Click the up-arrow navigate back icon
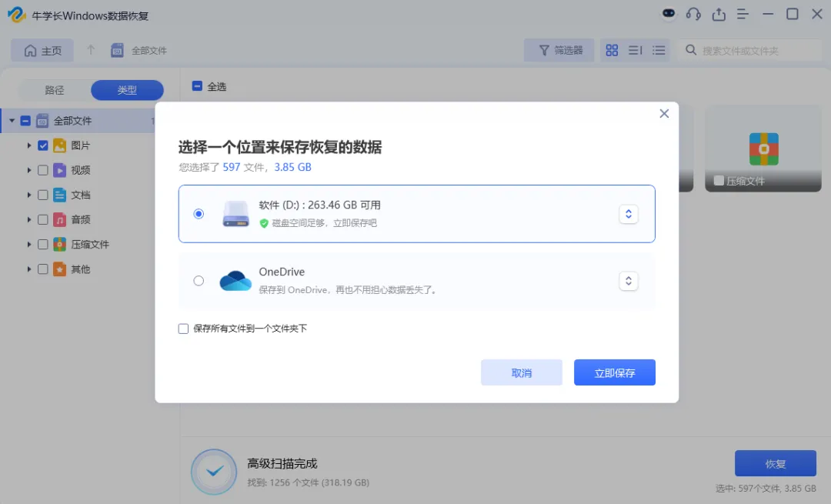 (x=91, y=50)
